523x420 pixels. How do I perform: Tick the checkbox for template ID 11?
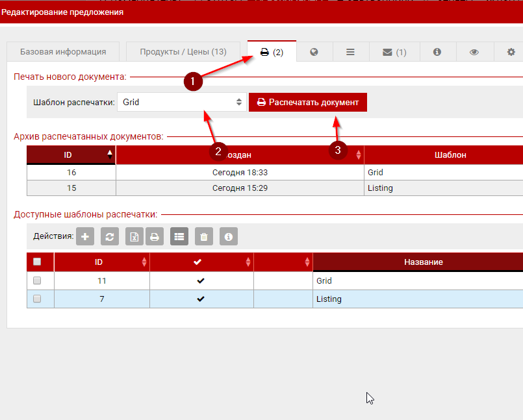[x=37, y=280]
